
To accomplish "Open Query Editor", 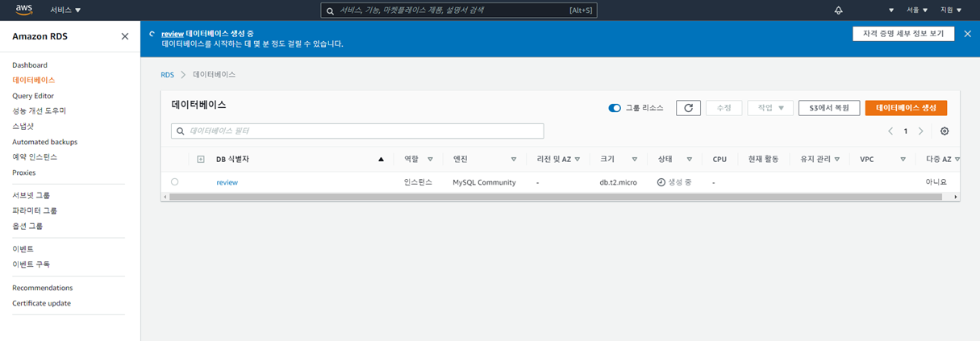I will pos(33,96).
